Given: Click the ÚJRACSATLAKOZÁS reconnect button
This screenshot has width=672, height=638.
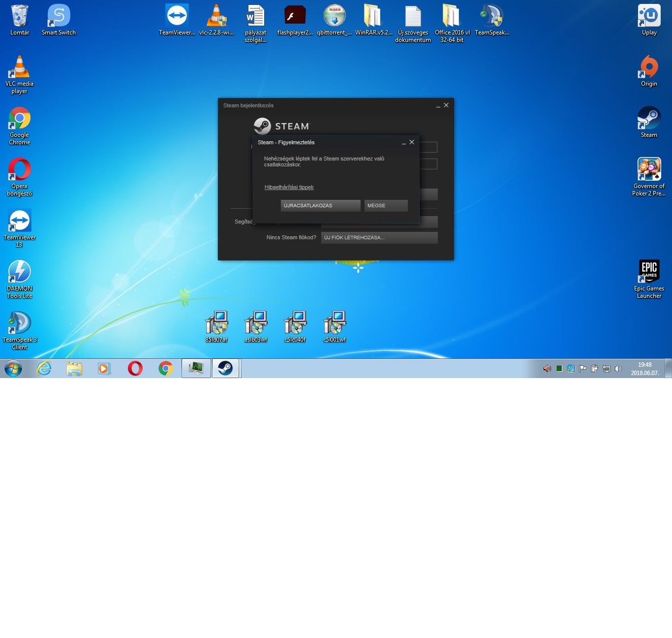Looking at the screenshot, I should pos(320,205).
